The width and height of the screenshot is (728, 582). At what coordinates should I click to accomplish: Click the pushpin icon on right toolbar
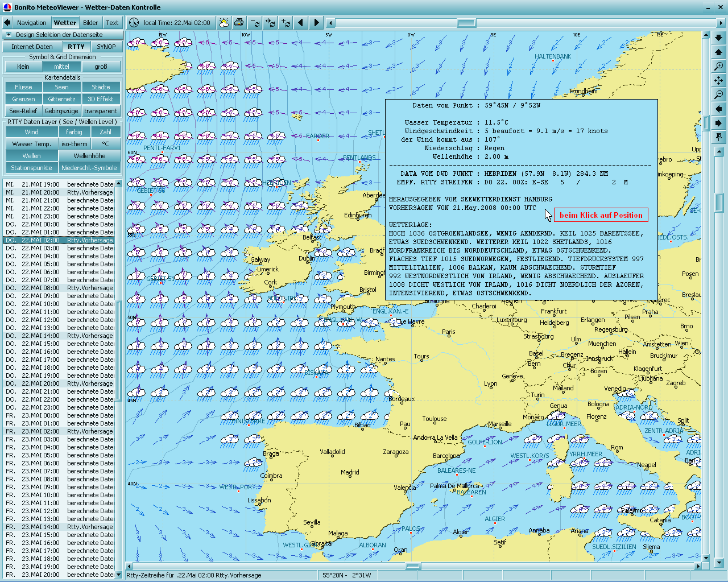tap(719, 137)
